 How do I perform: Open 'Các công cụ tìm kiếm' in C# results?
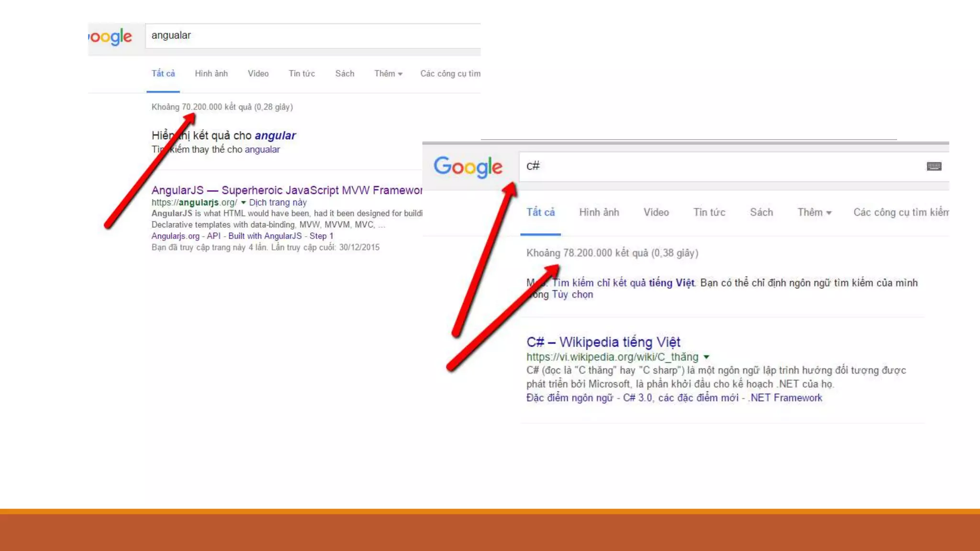coord(901,212)
